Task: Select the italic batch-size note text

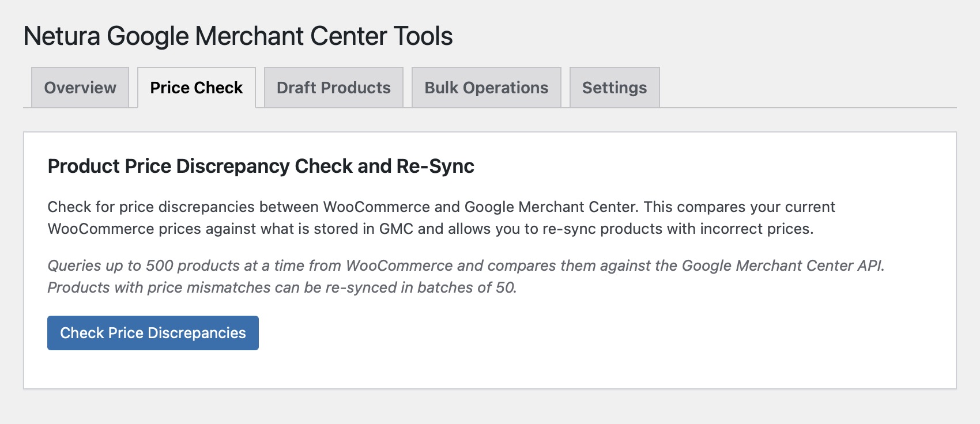Action: point(467,275)
